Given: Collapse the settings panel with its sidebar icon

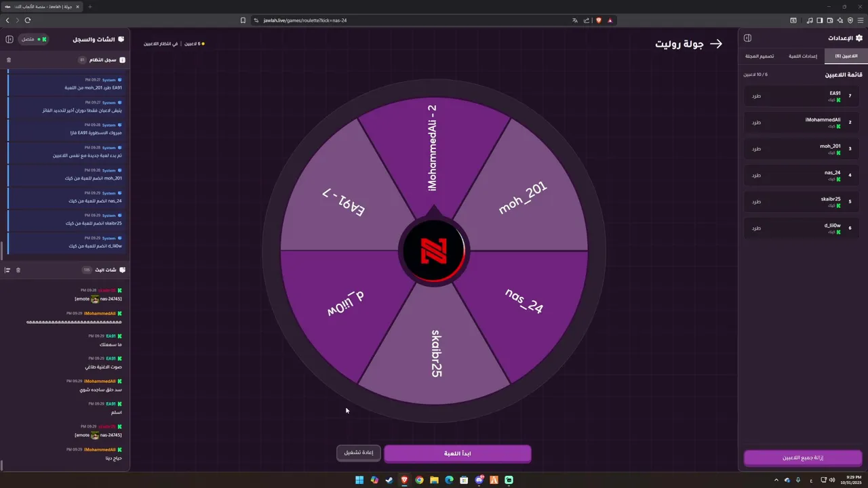Looking at the screenshot, I should tap(747, 38).
